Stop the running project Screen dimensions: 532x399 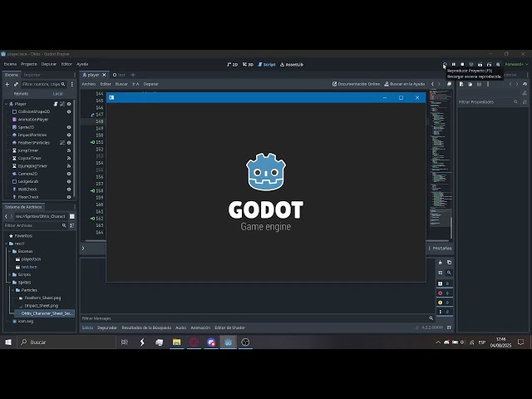click(462, 64)
